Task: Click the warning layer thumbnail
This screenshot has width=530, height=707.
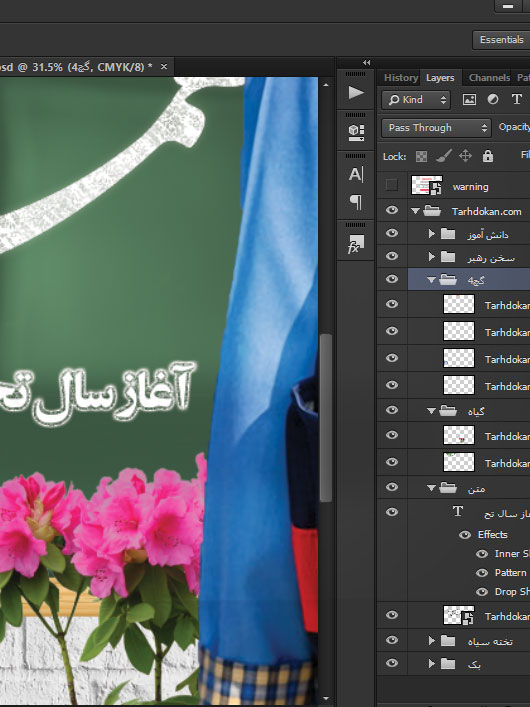Action: tap(427, 185)
